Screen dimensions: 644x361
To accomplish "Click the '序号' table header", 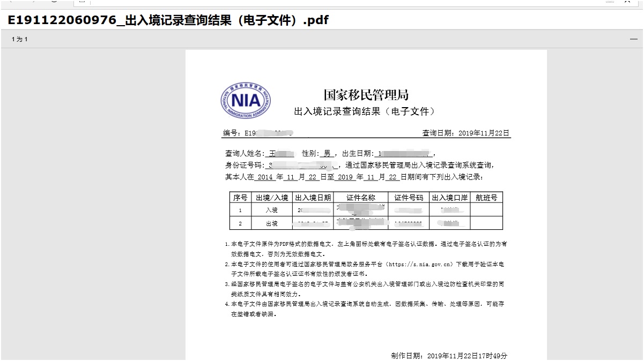I will 240,197.
